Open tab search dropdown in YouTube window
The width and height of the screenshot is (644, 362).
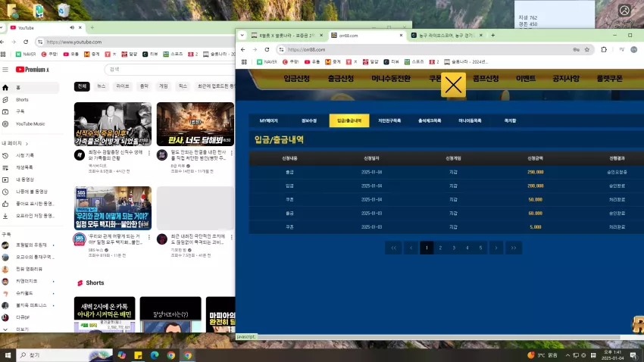click(x=2, y=27)
